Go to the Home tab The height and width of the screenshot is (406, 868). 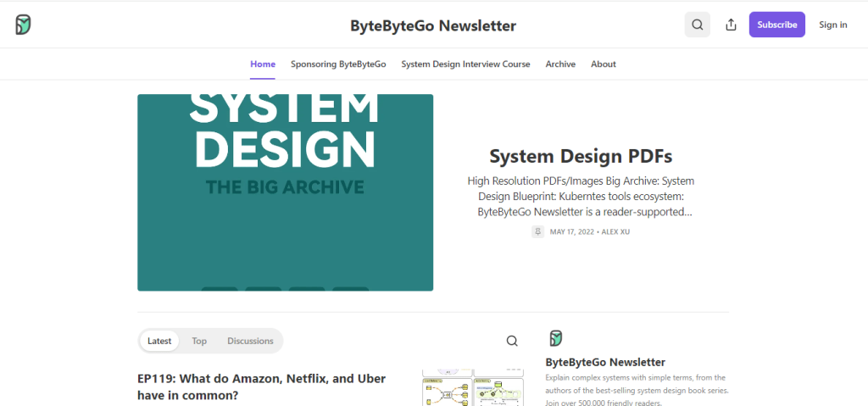tap(263, 64)
